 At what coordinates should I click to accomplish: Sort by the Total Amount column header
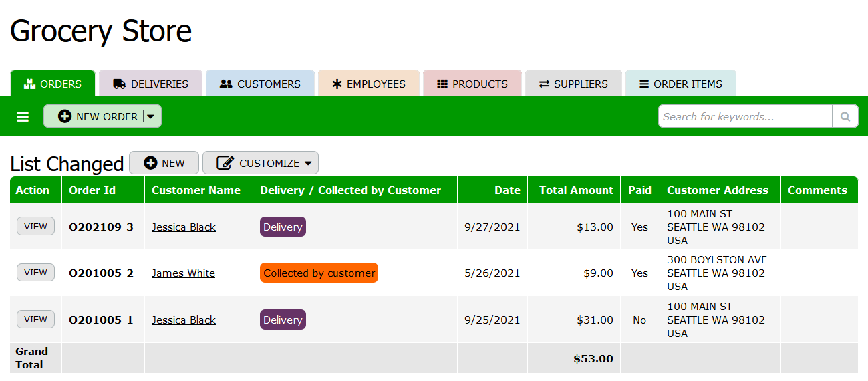(576, 190)
